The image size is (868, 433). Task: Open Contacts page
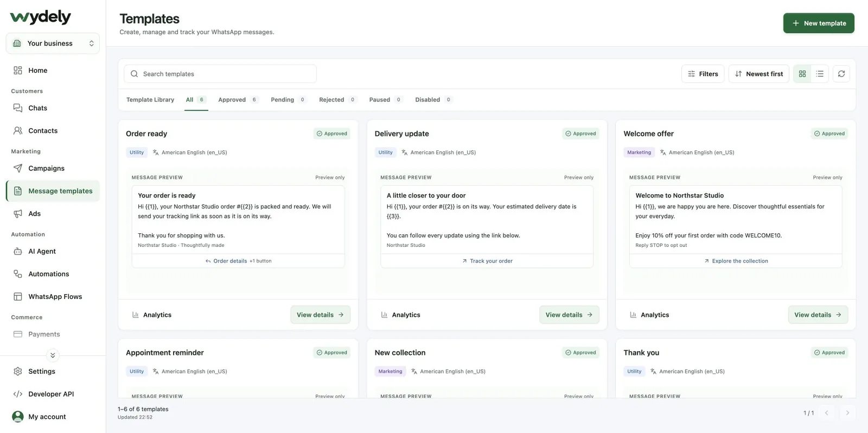[x=53, y=131]
